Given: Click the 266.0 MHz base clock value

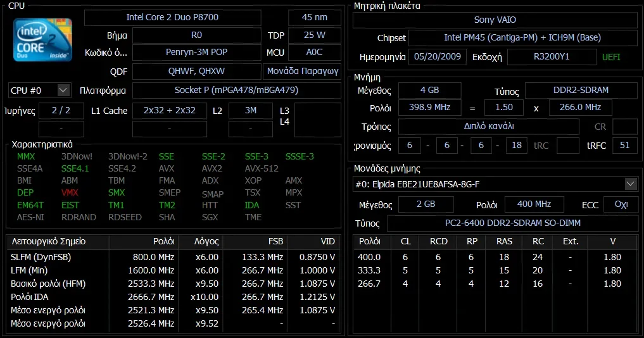Looking at the screenshot, I should click(x=580, y=108).
